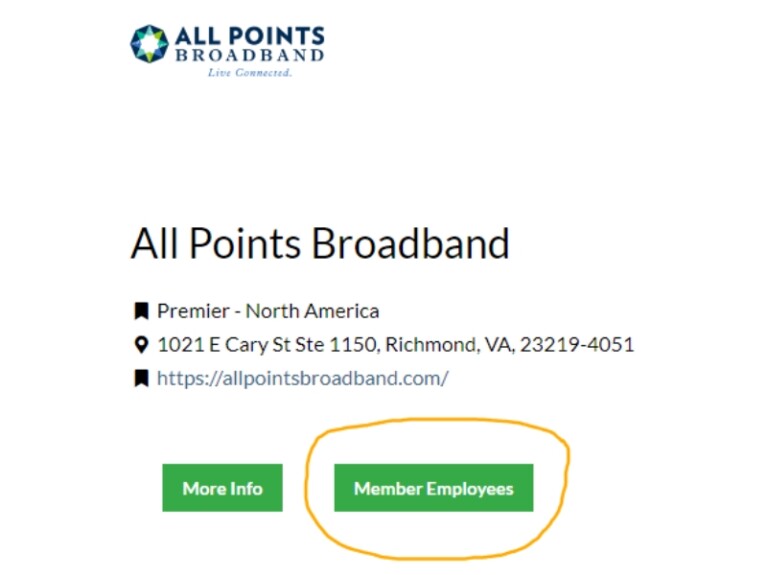This screenshot has height=575, width=767.
Task: Click 'North America' in the membership line
Action: (x=312, y=311)
